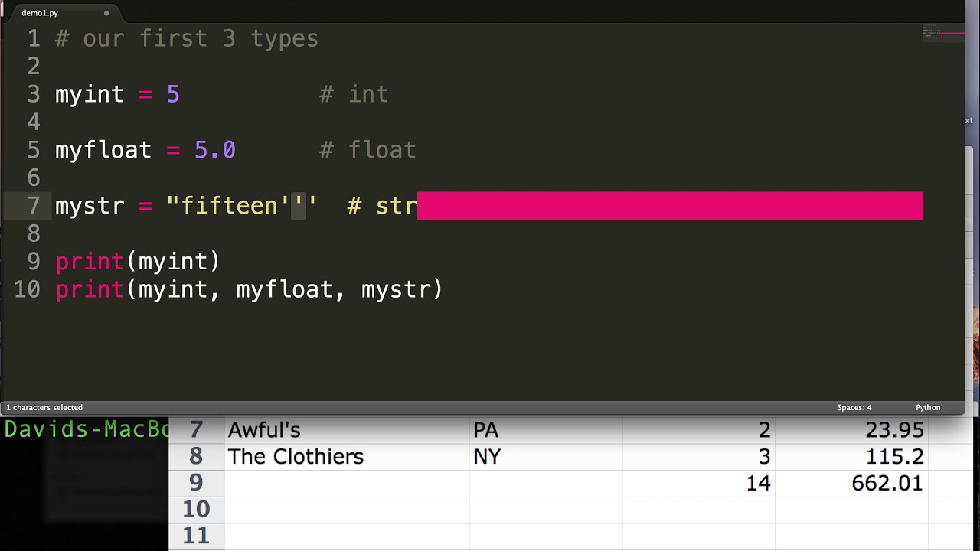980x551 pixels.
Task: Click line number 1 in the gutter
Action: [x=33, y=38]
